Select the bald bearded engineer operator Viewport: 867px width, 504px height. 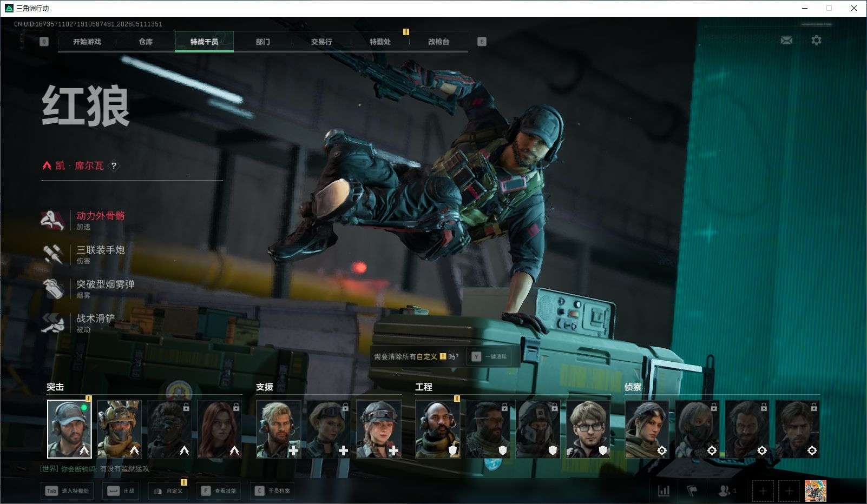437,429
